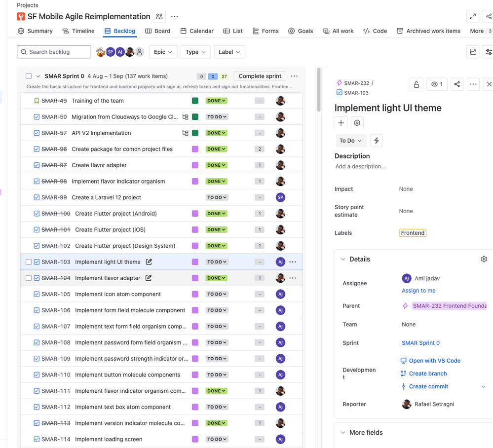Open To Do status dropdown in detail panel
This screenshot has width=493, height=448.
click(350, 141)
